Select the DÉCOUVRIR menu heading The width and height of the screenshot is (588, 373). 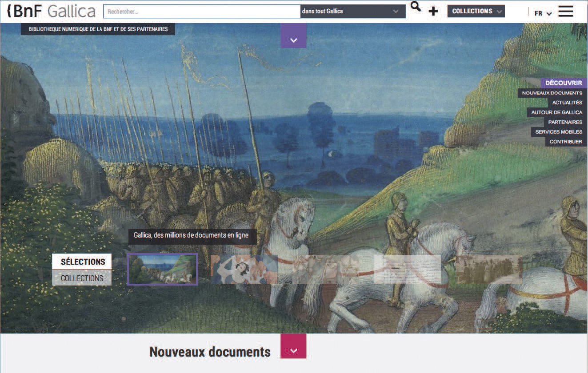pyautogui.click(x=564, y=83)
